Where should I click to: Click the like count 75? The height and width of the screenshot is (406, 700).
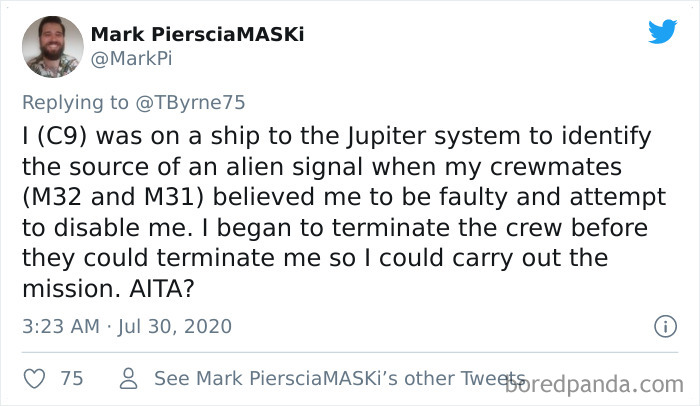71,379
